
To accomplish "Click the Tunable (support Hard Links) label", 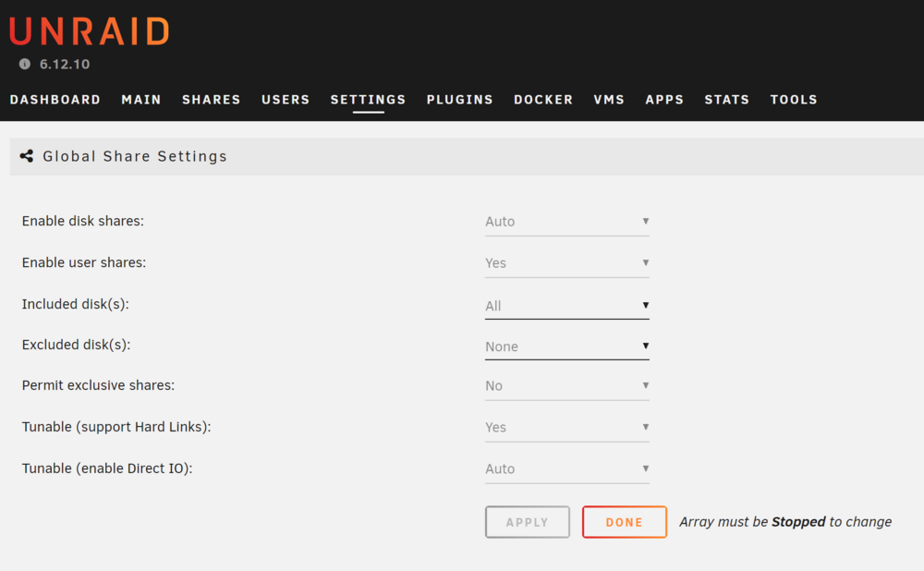I will 116,427.
